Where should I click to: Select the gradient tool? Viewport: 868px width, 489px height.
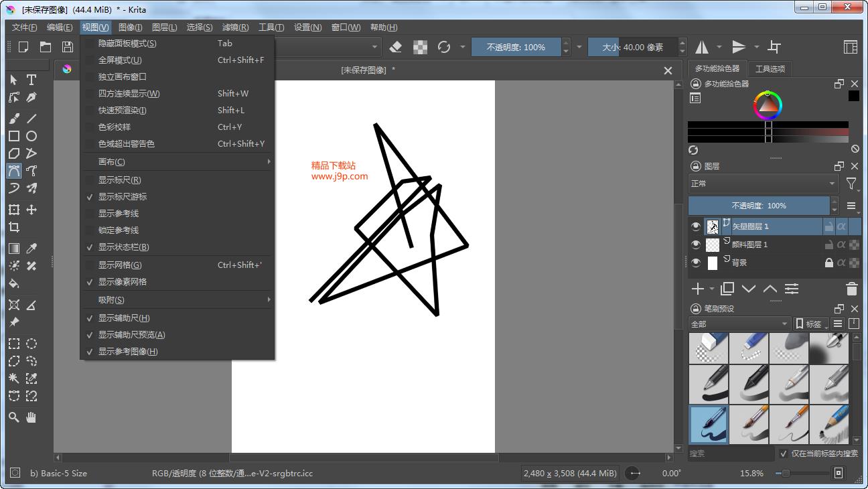(14, 249)
